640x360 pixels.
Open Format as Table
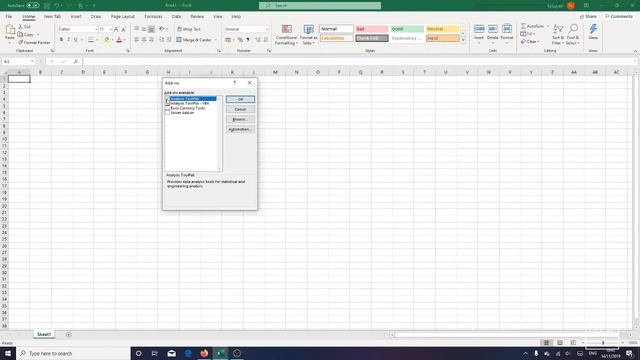tap(309, 35)
